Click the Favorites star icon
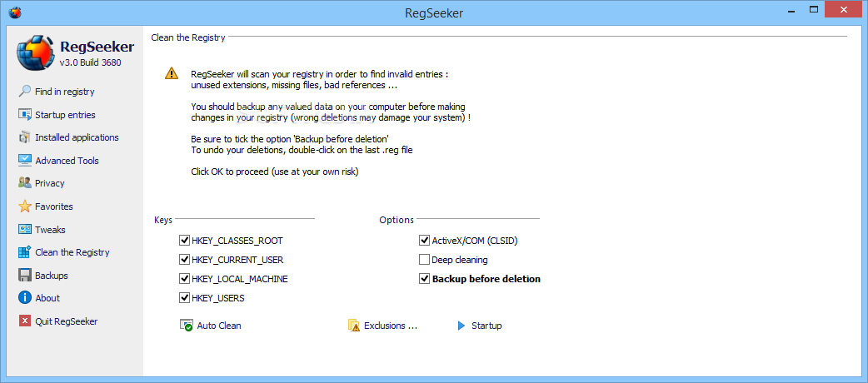 24,206
